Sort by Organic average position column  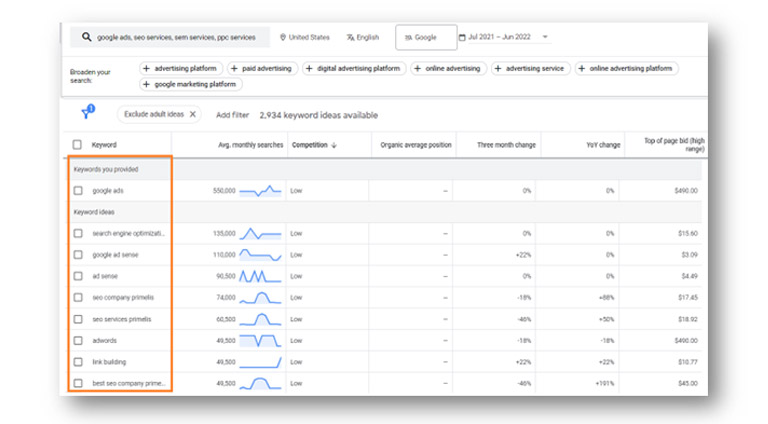tap(416, 145)
